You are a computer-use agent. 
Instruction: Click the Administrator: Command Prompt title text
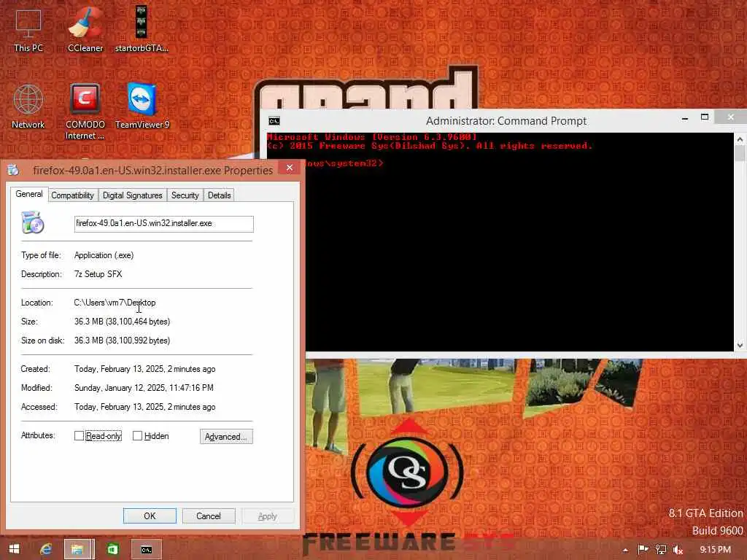[506, 121]
